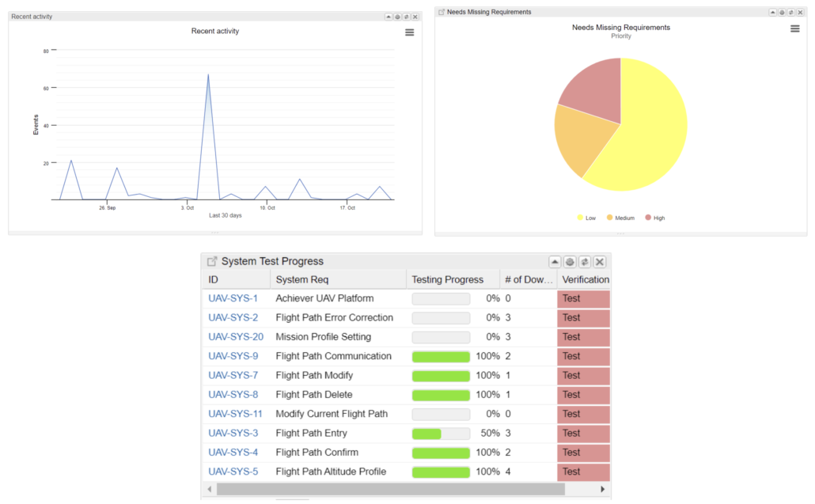Toggle the Low series in pie legend
Viewport: 815px width, 504px height.
tap(586, 218)
